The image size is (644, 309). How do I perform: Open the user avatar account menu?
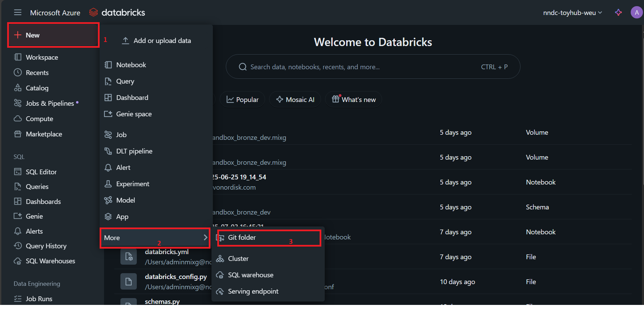coord(636,13)
